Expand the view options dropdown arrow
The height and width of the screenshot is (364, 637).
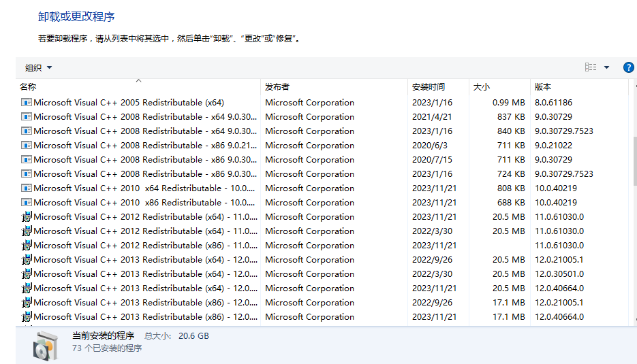[606, 67]
